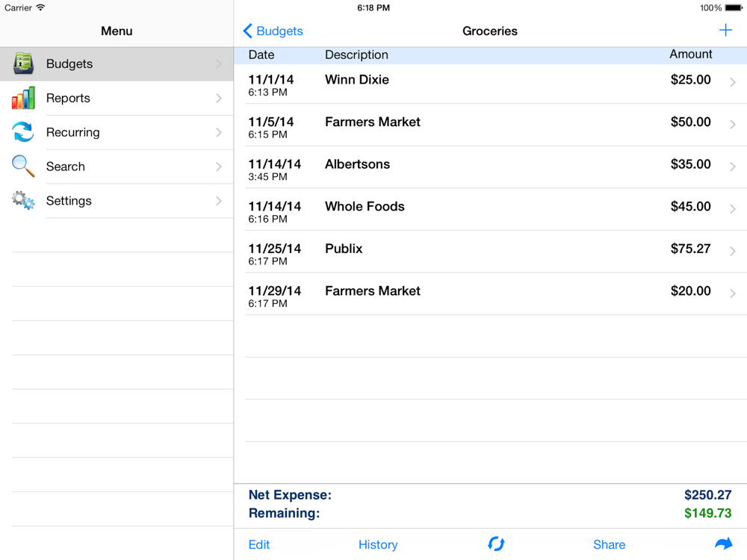This screenshot has width=747, height=560.
Task: Open the History view
Action: tap(378, 544)
